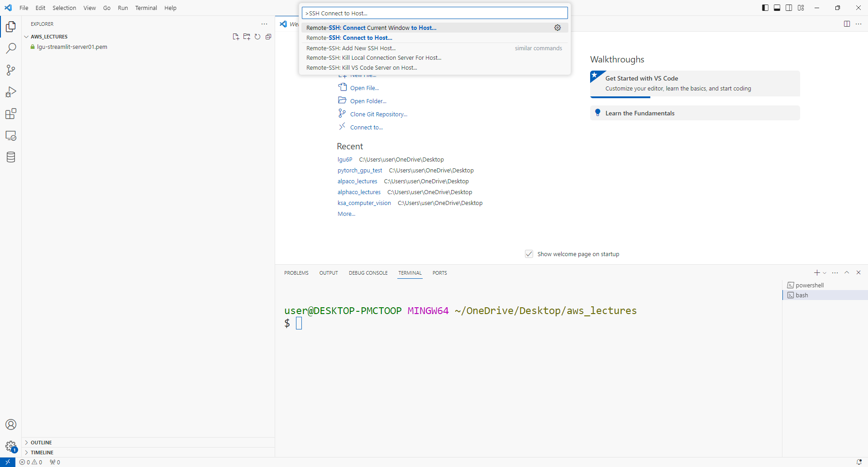Click the Open Folder link
Screen dimensions: 868x467
pos(368,101)
